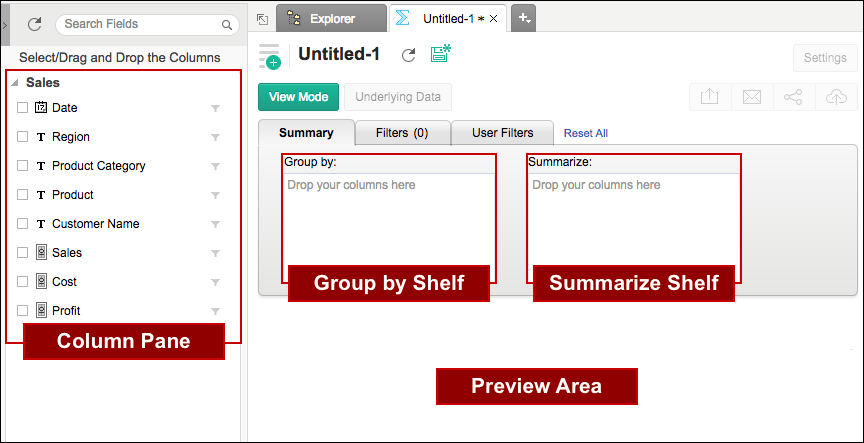Click the filter funnel for Sales column
Image resolution: width=864 pixels, height=443 pixels.
[215, 253]
